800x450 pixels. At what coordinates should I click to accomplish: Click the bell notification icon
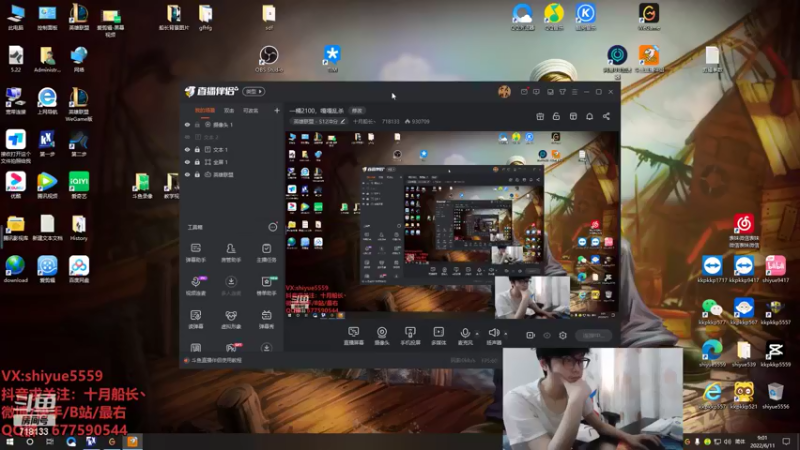click(x=589, y=116)
